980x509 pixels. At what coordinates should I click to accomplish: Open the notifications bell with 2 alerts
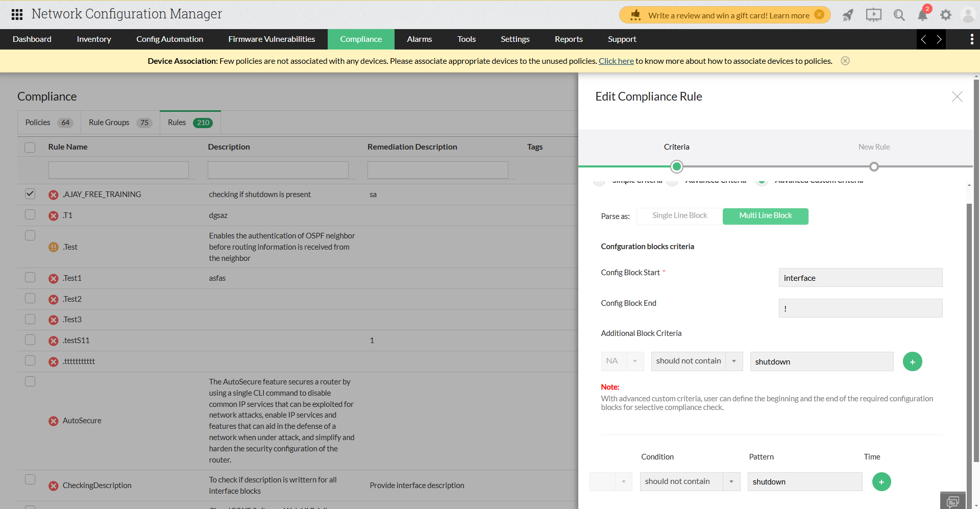pos(922,15)
